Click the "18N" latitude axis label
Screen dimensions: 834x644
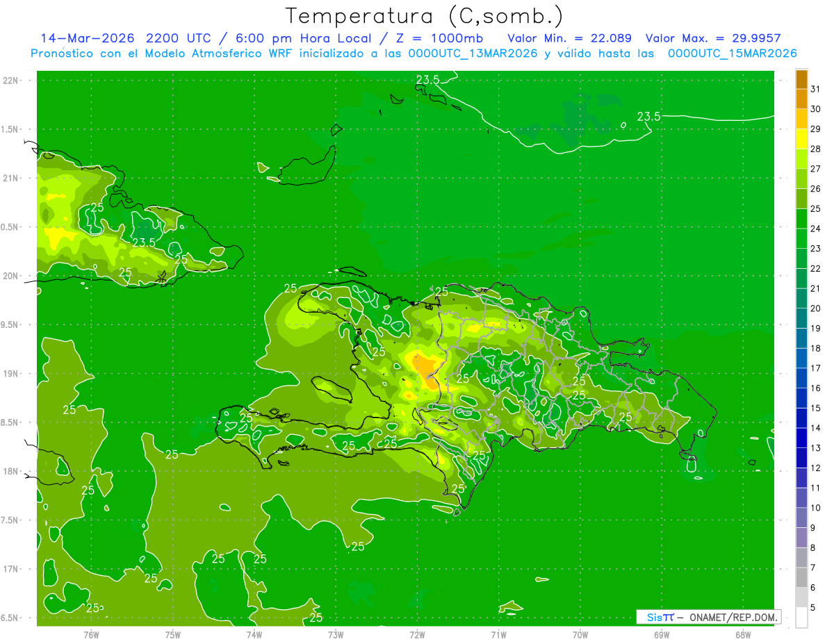(10, 471)
